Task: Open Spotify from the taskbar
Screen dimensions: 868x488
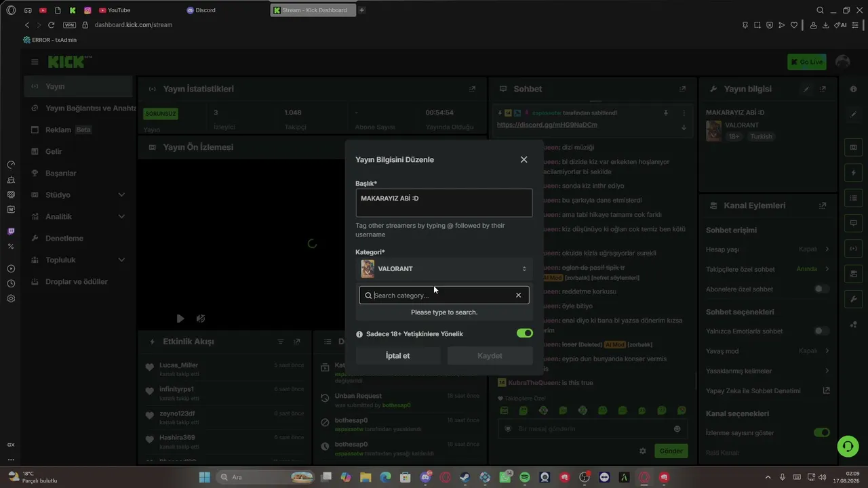Action: pos(525,477)
